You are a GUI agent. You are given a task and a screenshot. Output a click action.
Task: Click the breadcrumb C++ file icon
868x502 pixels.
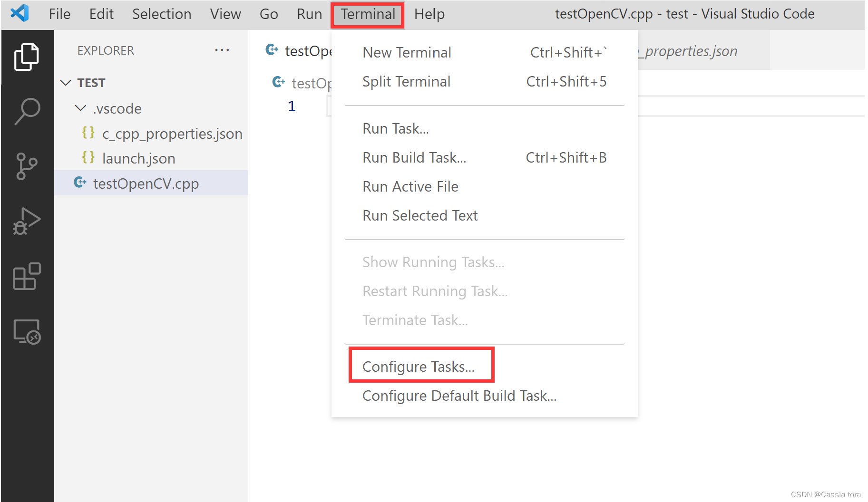click(279, 82)
